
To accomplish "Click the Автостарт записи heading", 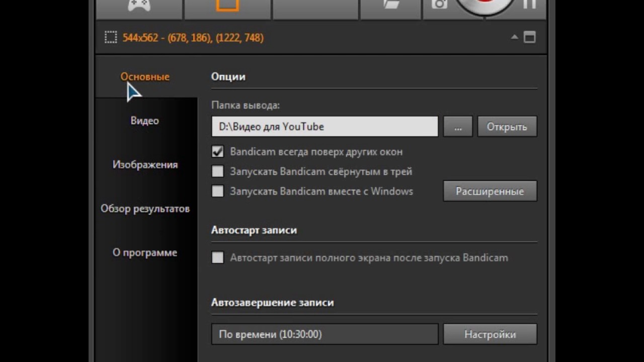I will pyautogui.click(x=254, y=230).
